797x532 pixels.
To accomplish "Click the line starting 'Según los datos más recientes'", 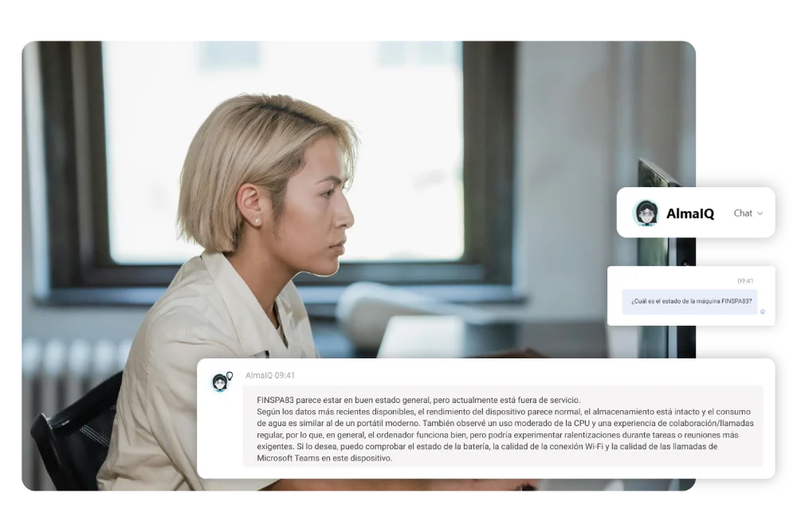I will [x=503, y=412].
